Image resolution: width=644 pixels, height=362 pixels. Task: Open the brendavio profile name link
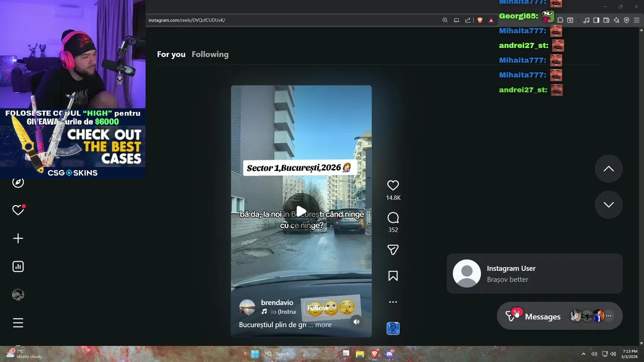pos(277,303)
